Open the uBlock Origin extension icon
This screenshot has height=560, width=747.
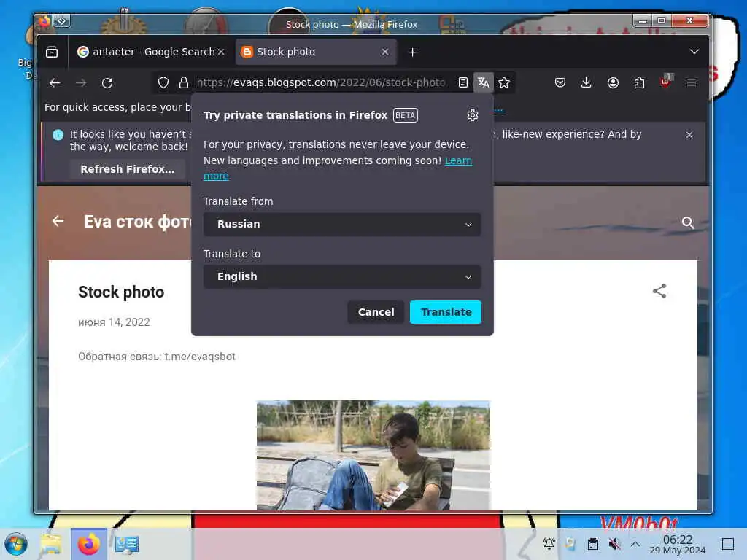665,82
